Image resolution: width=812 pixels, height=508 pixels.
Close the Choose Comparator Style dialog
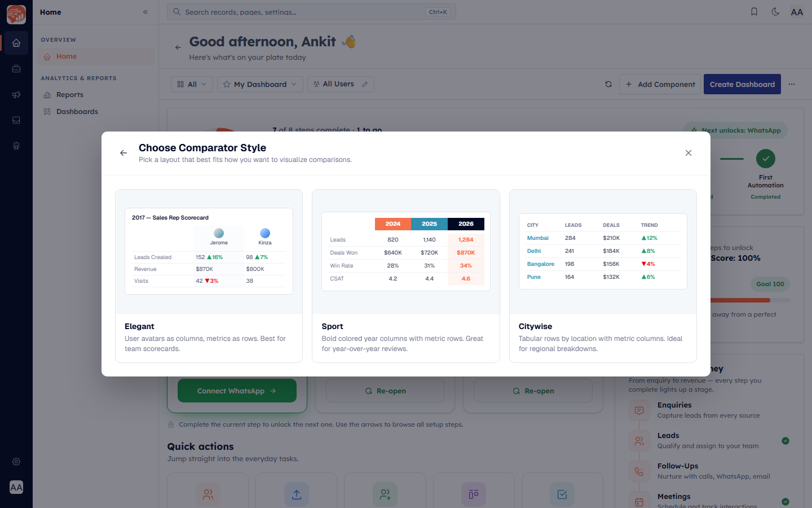coord(689,153)
